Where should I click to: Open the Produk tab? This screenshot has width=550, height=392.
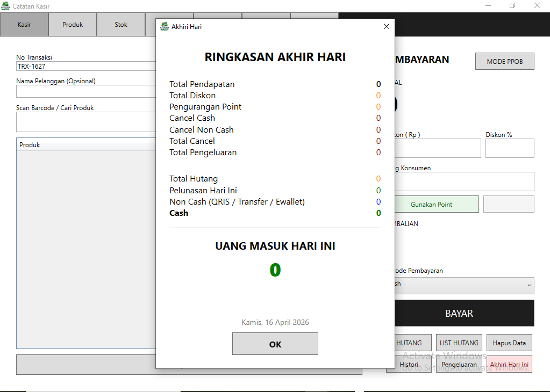coord(73,25)
